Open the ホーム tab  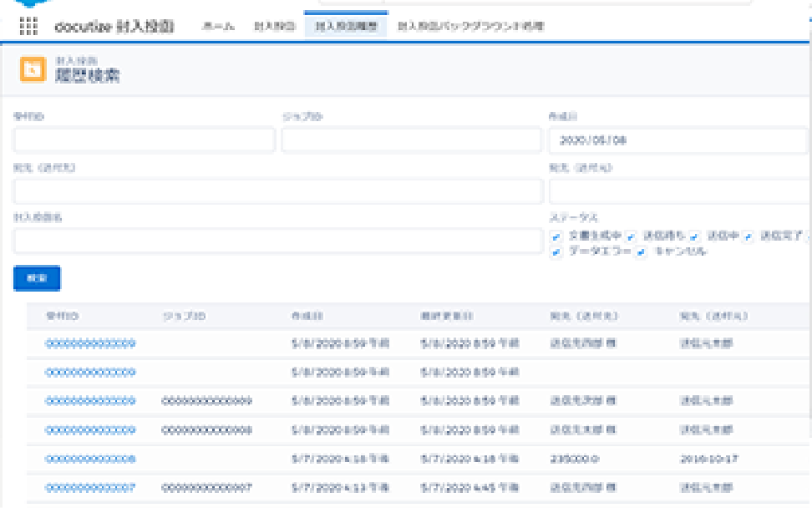click(x=218, y=26)
